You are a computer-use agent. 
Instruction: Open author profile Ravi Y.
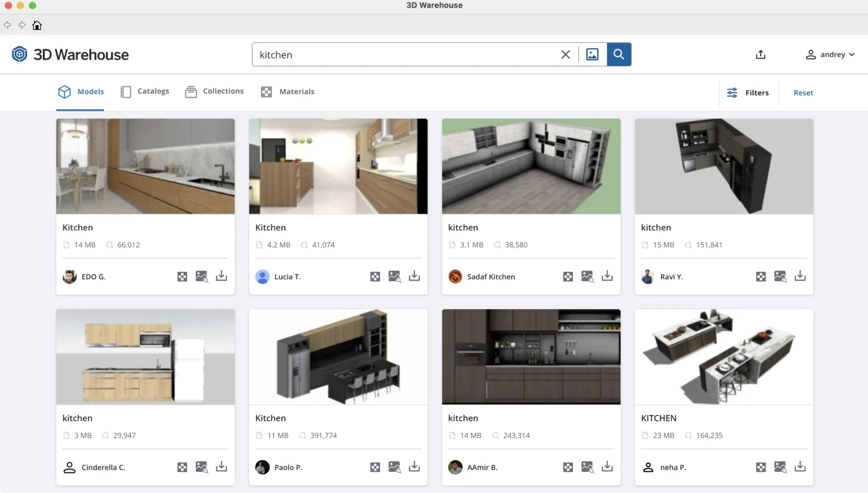[662, 276]
